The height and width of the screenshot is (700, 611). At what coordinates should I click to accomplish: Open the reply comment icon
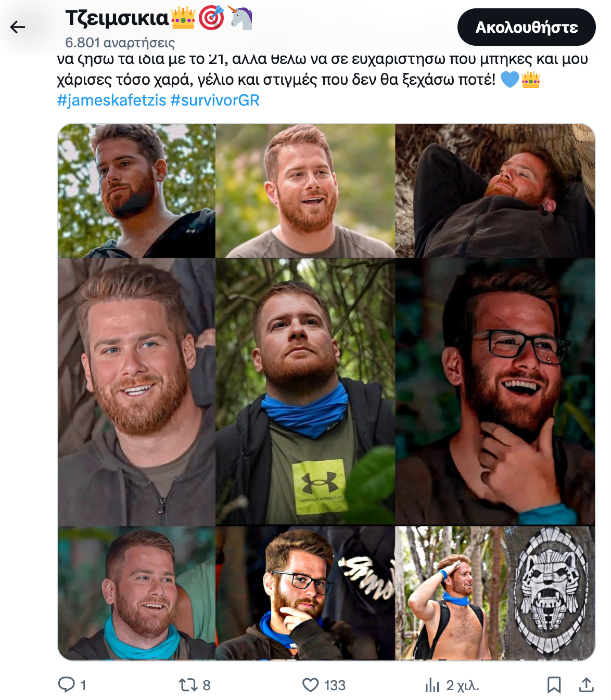[x=66, y=684]
